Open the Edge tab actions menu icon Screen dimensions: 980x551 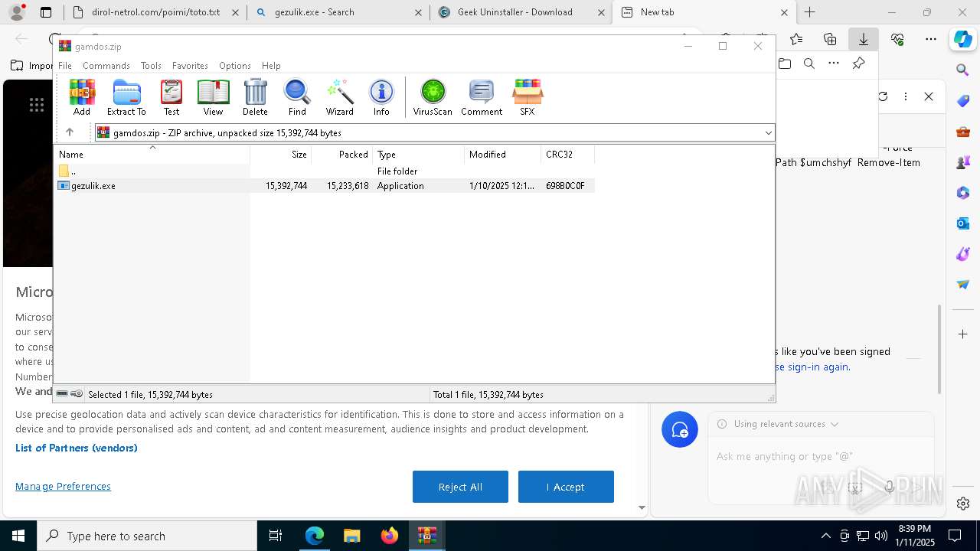tap(46, 12)
